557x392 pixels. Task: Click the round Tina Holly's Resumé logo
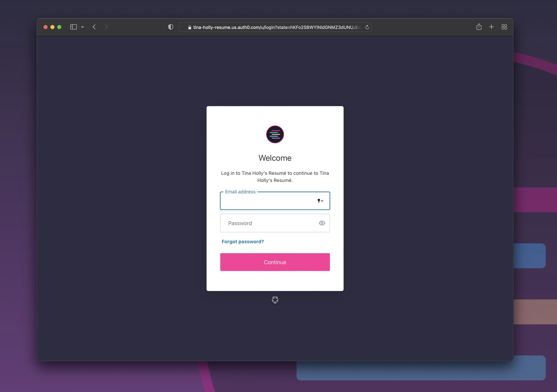pyautogui.click(x=275, y=134)
